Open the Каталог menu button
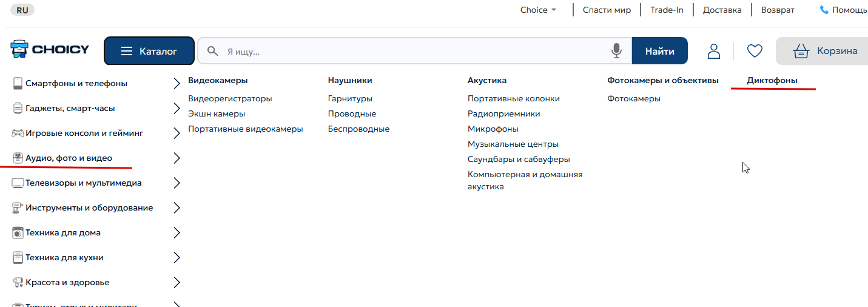Viewport: 868px width, 307px height. (149, 51)
